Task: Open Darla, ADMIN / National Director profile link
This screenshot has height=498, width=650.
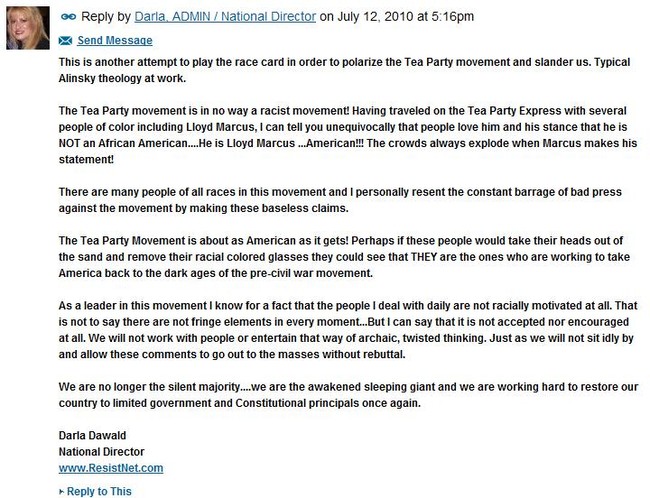Action: click(x=225, y=17)
